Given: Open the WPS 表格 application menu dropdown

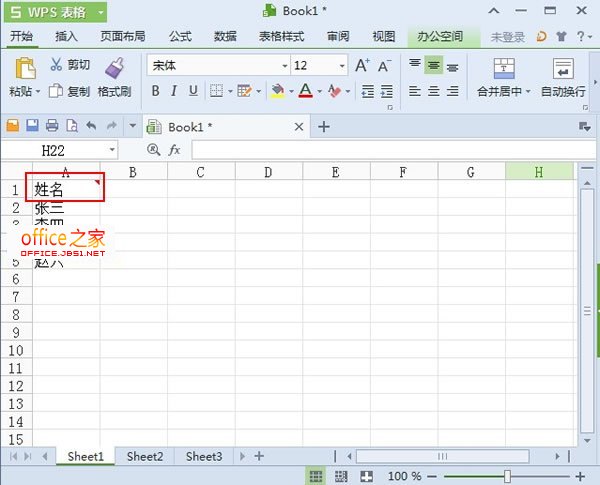Looking at the screenshot, I should [x=101, y=12].
